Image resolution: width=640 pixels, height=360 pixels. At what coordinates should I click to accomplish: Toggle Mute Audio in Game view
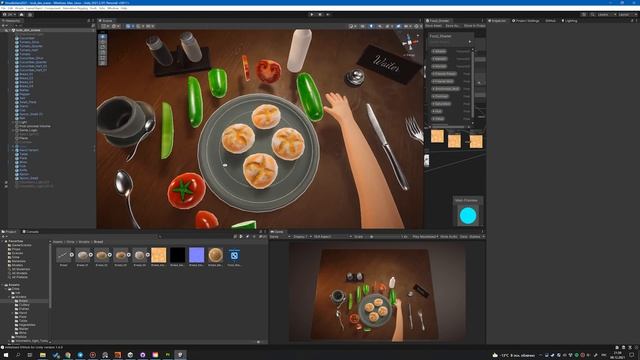pos(449,237)
